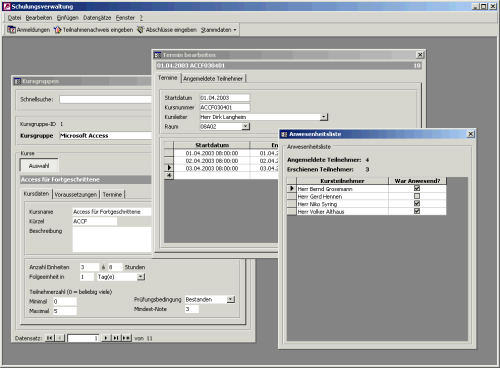The width and height of the screenshot is (500, 368).
Task: Go to last record in Datensatz navigator
Action: click(116, 338)
